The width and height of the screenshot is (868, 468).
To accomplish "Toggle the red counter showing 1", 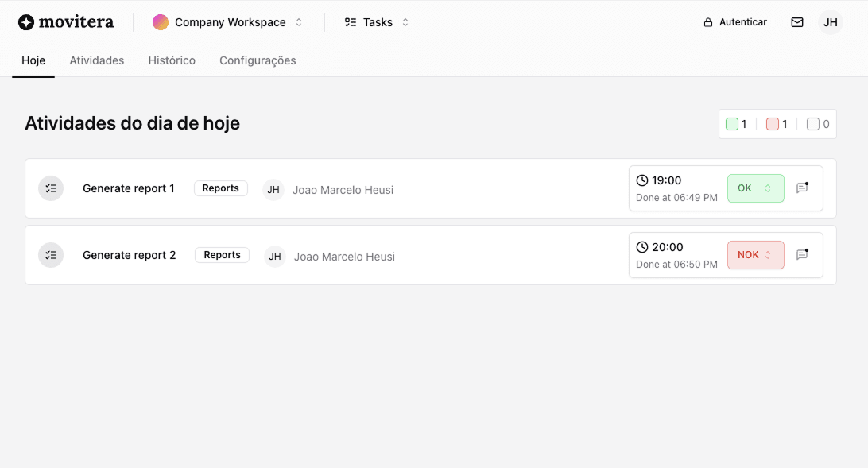I will pos(776,124).
